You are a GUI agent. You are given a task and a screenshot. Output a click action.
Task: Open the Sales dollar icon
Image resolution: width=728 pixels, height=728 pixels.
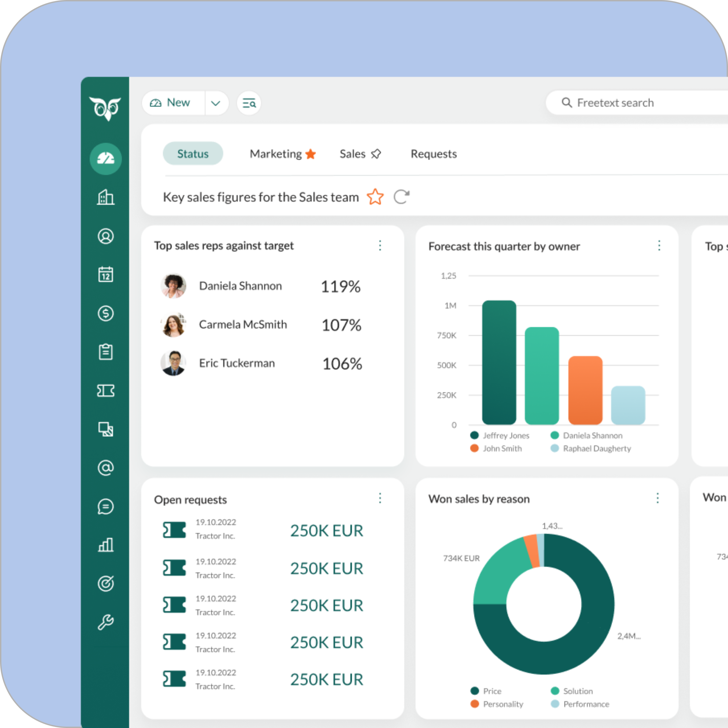pyautogui.click(x=105, y=313)
